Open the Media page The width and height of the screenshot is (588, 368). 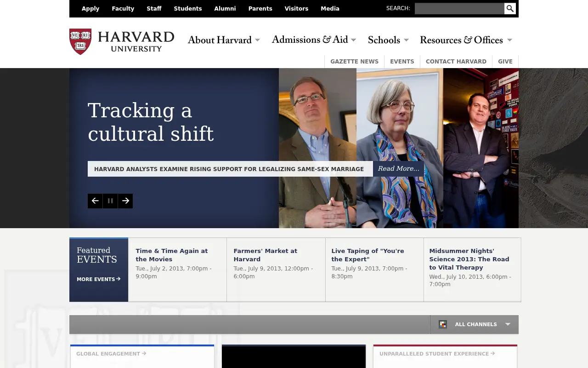(330, 9)
